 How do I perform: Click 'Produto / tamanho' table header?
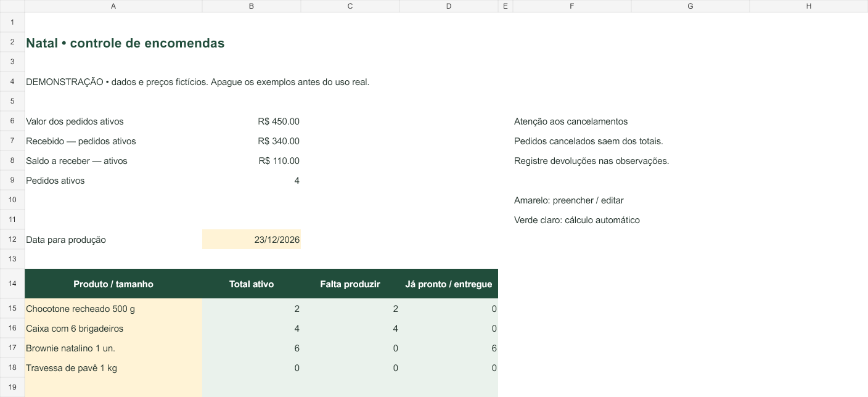coord(113,284)
